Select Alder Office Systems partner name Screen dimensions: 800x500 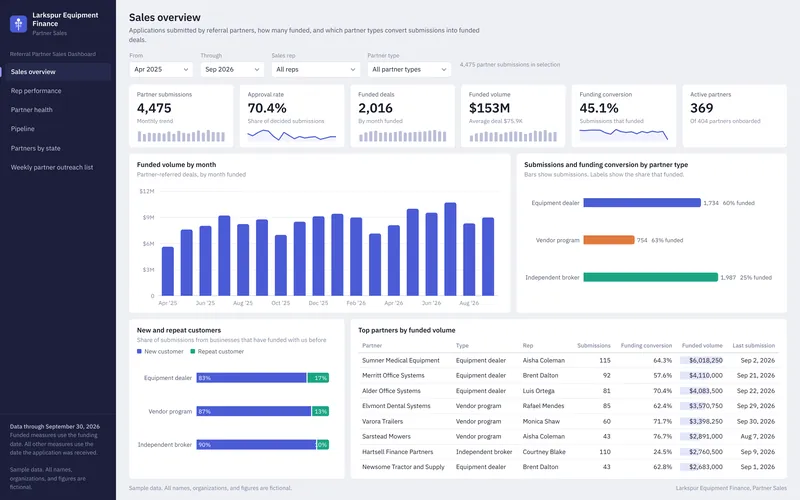point(391,391)
